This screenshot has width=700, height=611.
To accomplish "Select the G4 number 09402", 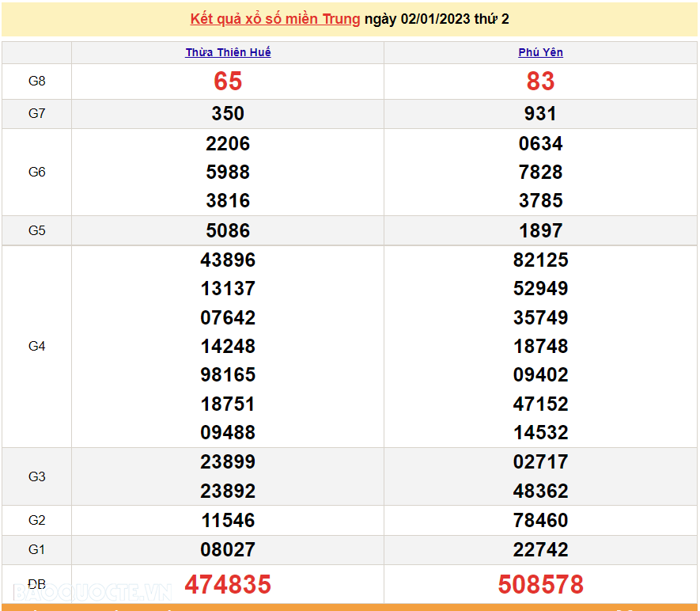I will (x=540, y=374).
